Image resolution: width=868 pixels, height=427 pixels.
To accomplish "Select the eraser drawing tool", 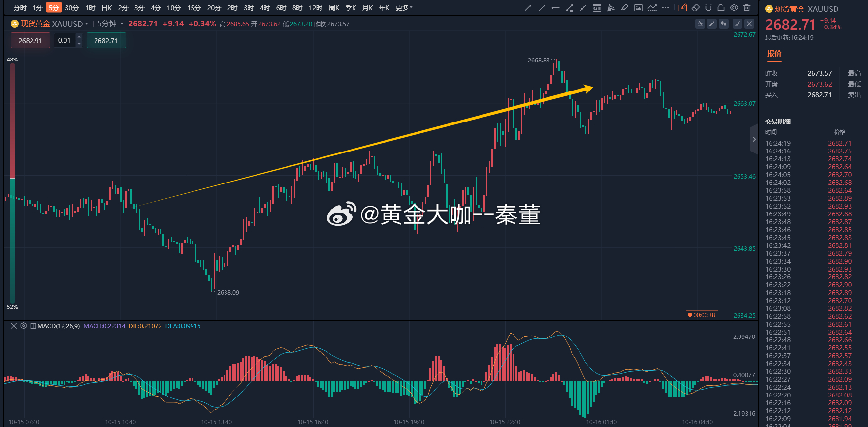I will (696, 8).
